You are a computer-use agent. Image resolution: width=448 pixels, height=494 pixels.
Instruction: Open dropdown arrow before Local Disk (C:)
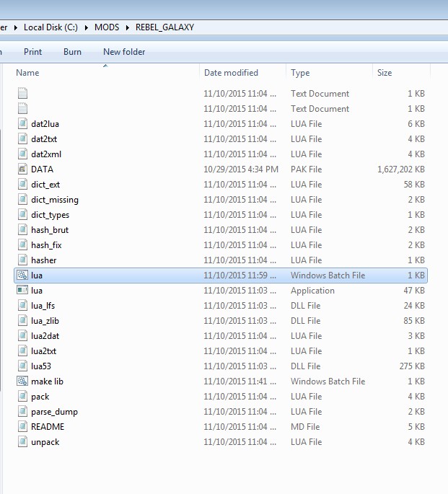pos(16,27)
